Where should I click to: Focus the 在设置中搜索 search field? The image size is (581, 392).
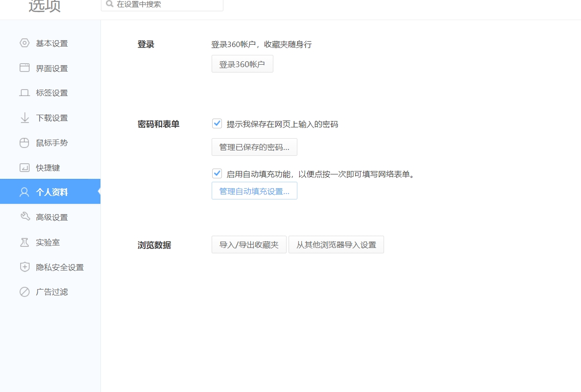click(162, 4)
